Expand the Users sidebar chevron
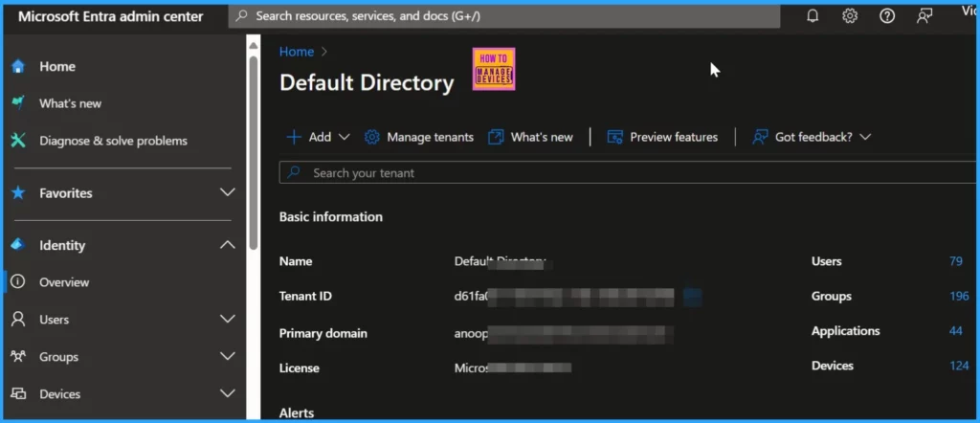 [x=228, y=320]
